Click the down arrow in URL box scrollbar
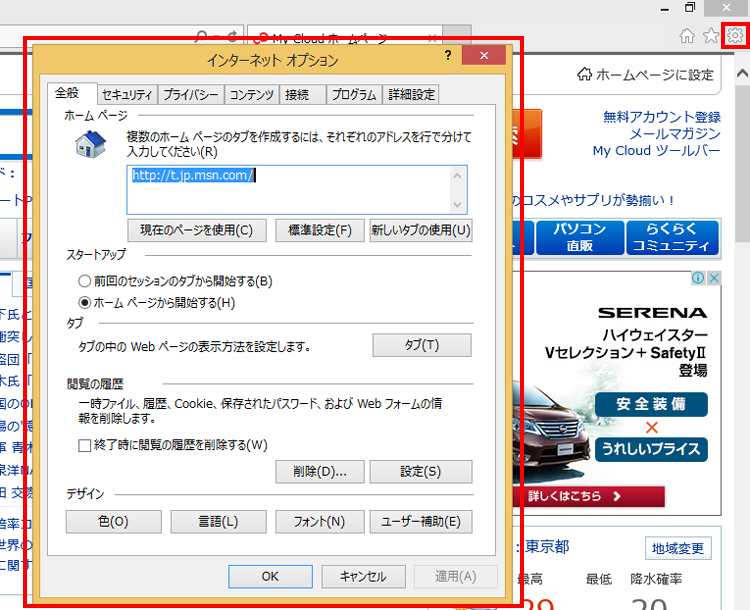This screenshot has width=750, height=610. (459, 205)
